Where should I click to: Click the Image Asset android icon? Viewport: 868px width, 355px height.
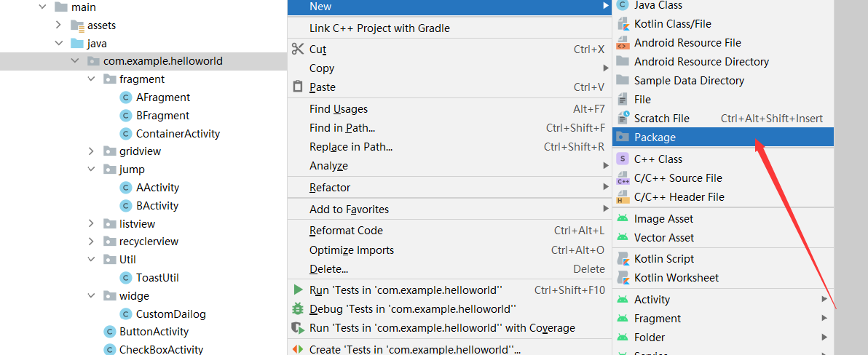[x=623, y=219]
